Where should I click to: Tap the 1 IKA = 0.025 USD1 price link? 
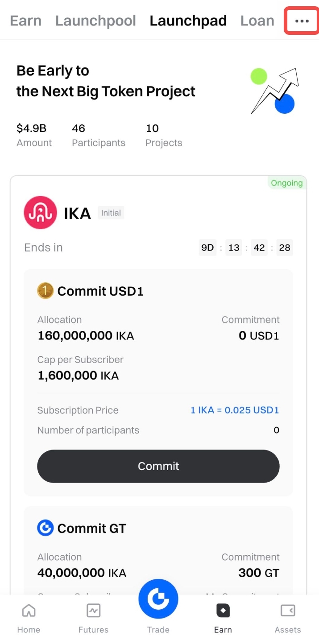pyautogui.click(x=235, y=410)
